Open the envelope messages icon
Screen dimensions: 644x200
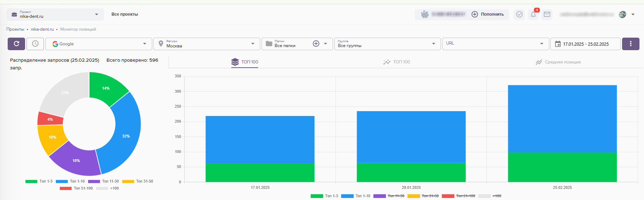547,14
